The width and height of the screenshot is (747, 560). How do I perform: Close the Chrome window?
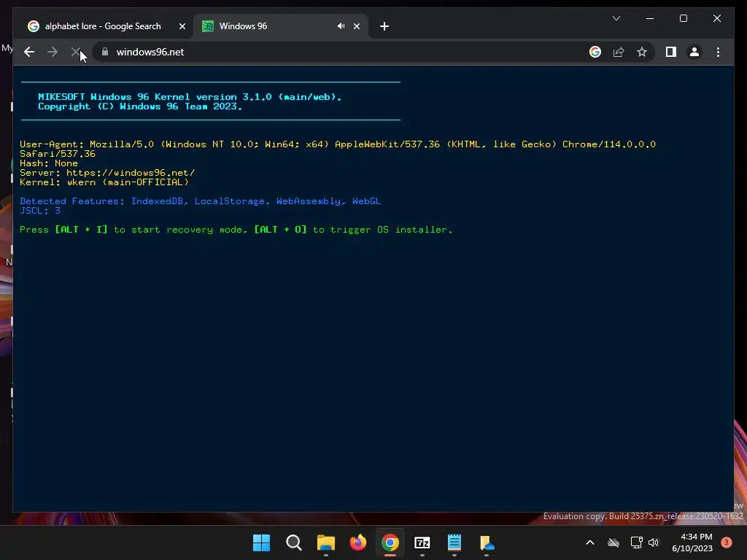tap(717, 18)
